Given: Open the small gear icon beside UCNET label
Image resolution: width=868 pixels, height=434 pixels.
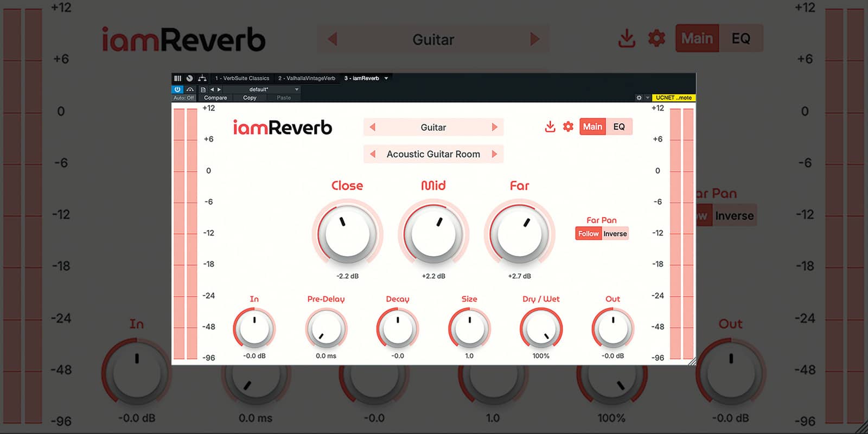Looking at the screenshot, I should [x=639, y=98].
